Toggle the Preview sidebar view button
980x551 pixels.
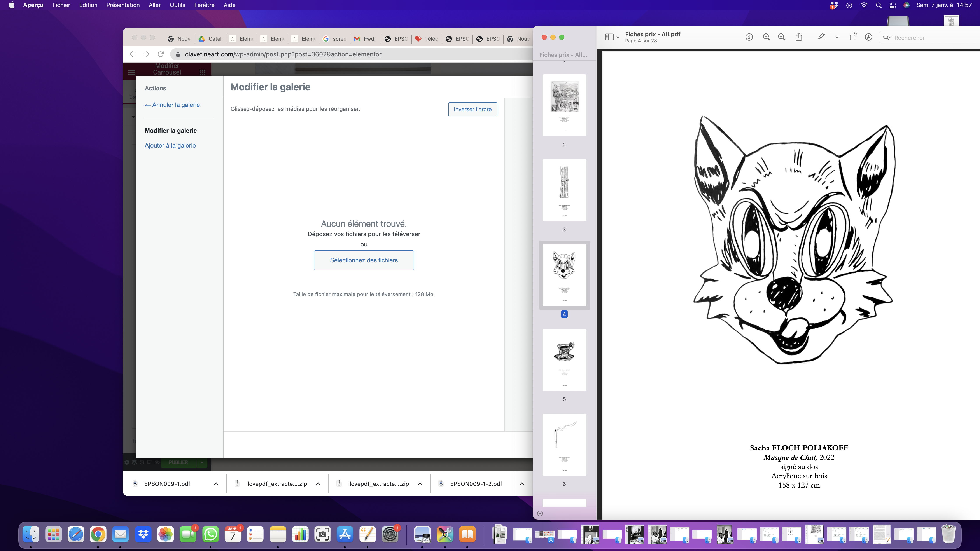pos(609,37)
